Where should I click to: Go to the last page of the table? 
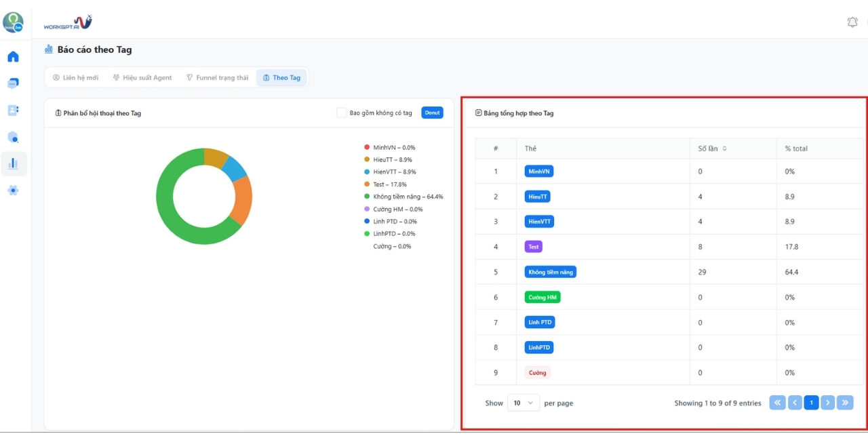(845, 403)
